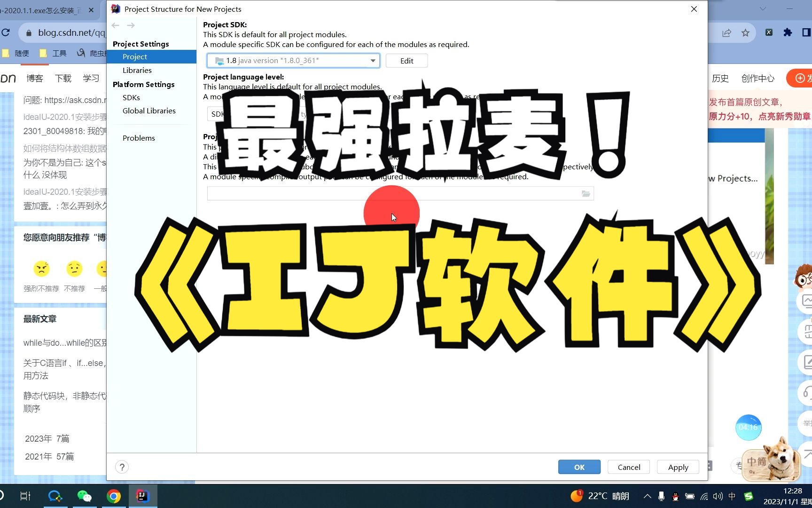Go forward with the right arrow in Project Structure
This screenshot has width=812, height=508.
coord(131,25)
